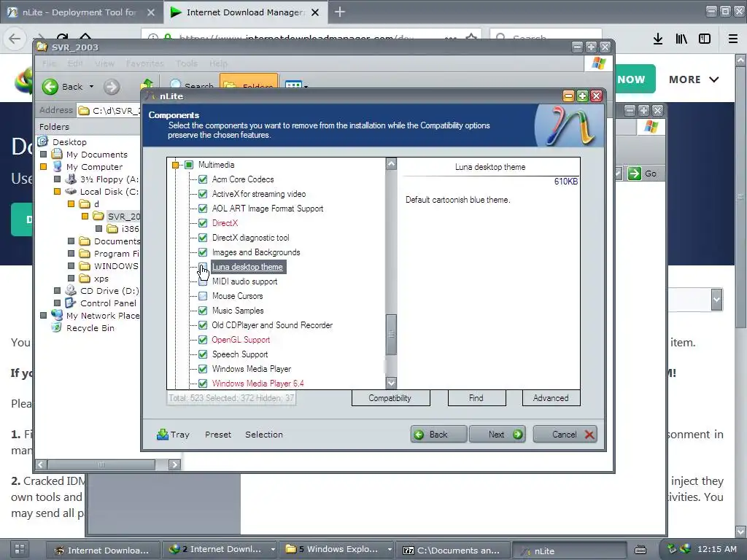Collapse the Multimedia tree node

pos(175,165)
